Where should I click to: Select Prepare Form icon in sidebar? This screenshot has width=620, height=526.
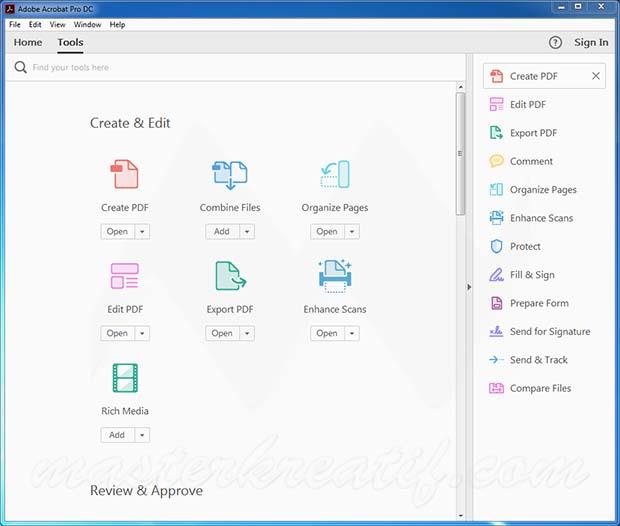tap(496, 303)
